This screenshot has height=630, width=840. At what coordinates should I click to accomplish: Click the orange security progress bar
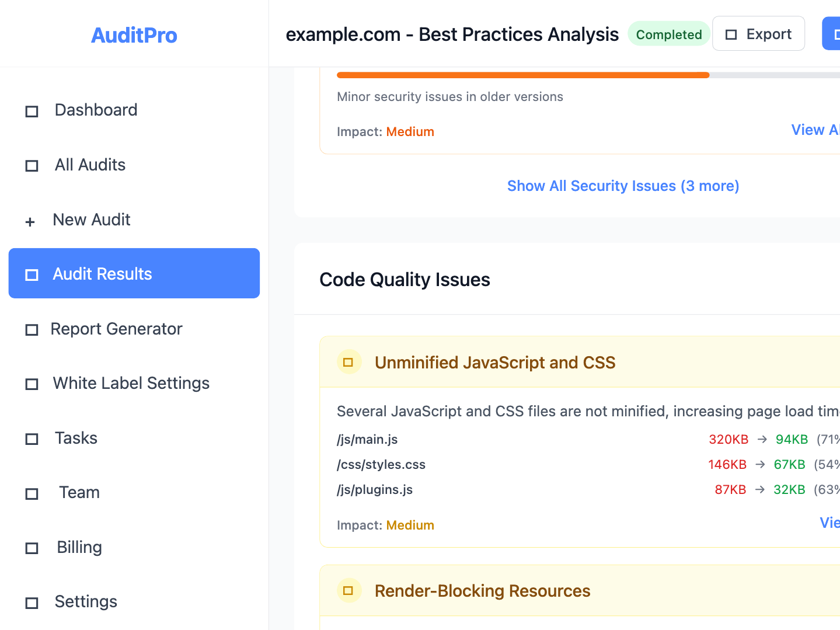pos(523,75)
